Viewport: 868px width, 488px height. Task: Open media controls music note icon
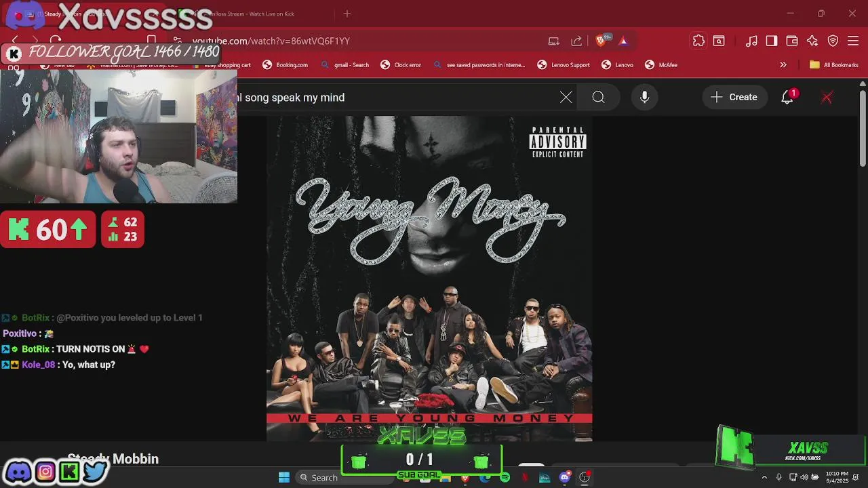(x=751, y=41)
